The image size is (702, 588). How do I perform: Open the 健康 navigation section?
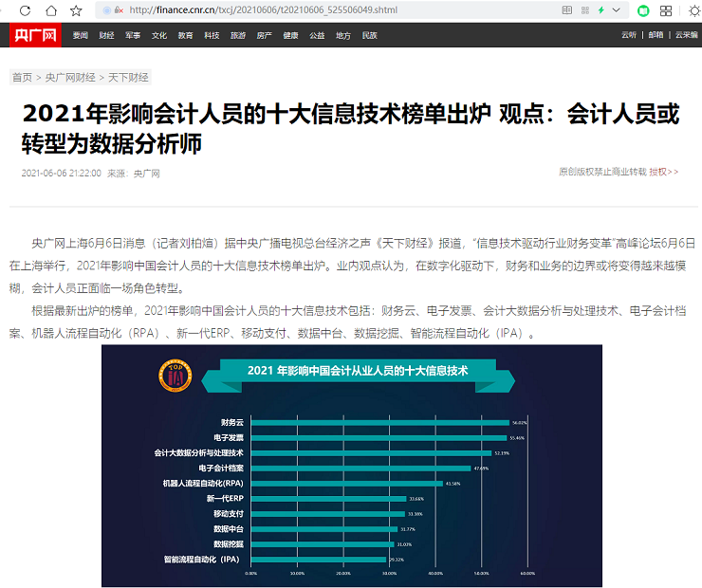tap(290, 35)
